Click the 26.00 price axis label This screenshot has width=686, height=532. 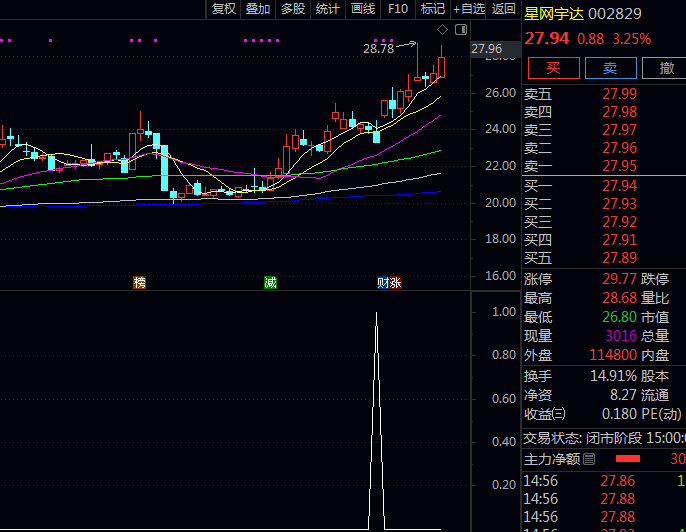click(x=500, y=93)
